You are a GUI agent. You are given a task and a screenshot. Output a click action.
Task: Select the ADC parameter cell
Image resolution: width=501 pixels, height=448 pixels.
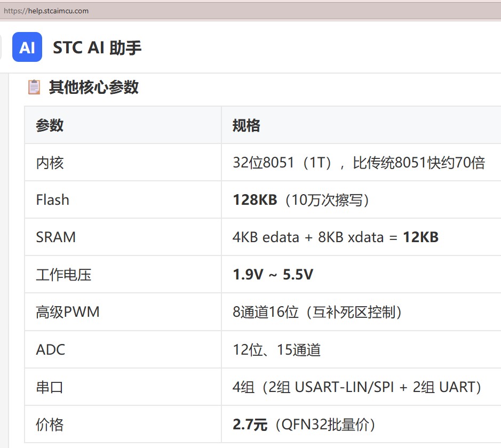[x=123, y=349]
